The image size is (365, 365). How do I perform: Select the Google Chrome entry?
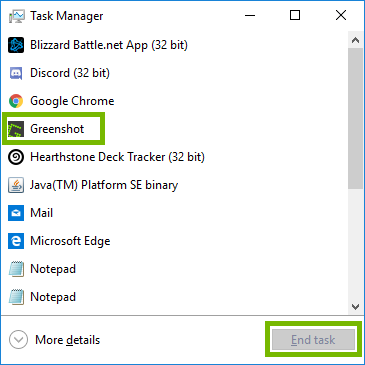click(x=174, y=101)
